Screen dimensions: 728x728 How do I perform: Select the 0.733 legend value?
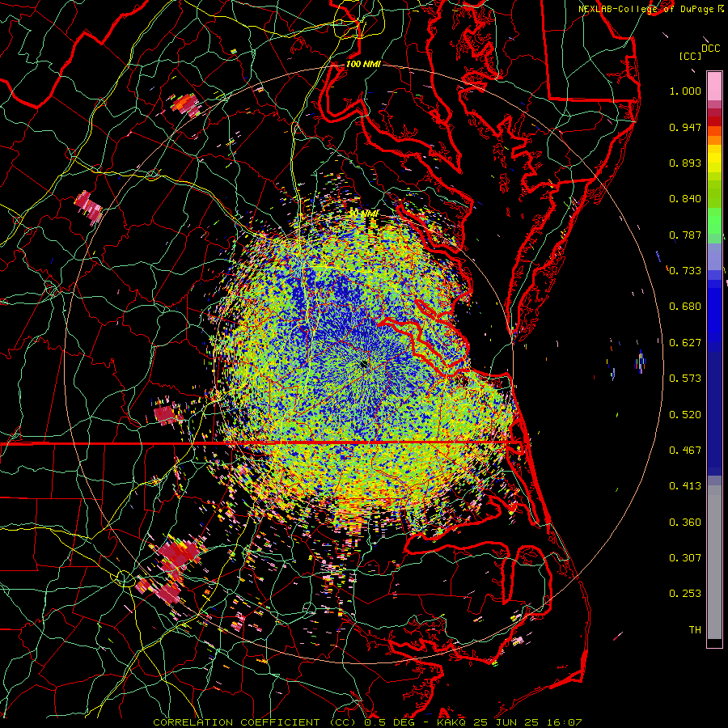point(685,271)
